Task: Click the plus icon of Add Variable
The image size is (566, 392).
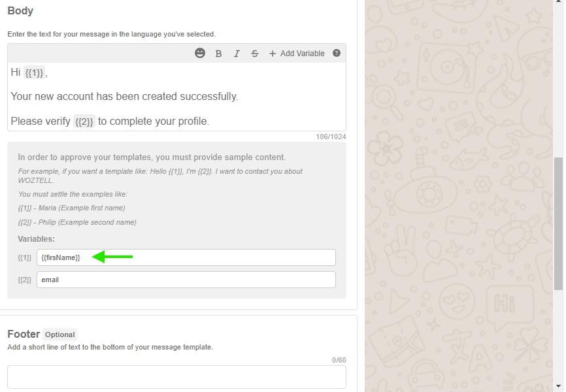Action: pos(273,54)
